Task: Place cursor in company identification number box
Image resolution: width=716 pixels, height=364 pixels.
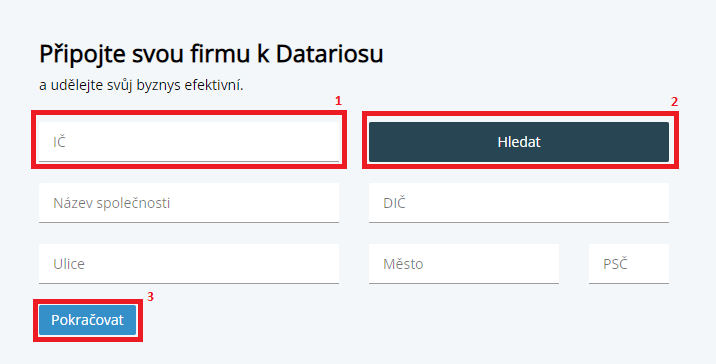Action: [189, 142]
